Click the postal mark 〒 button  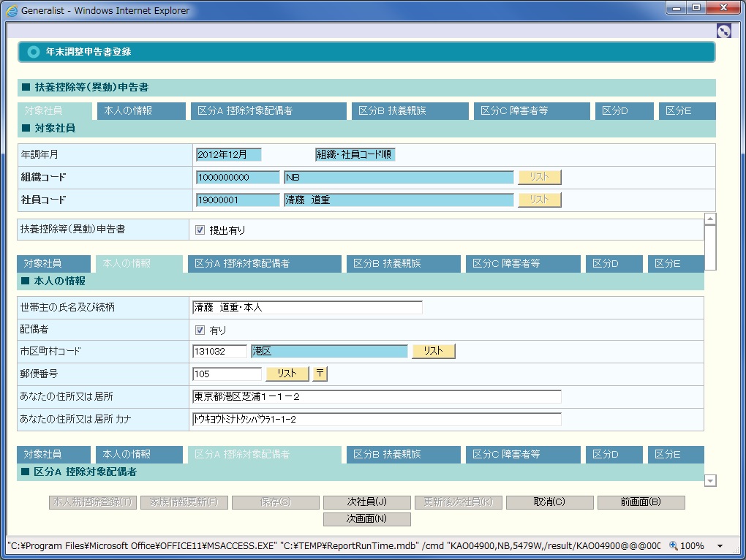click(x=320, y=374)
